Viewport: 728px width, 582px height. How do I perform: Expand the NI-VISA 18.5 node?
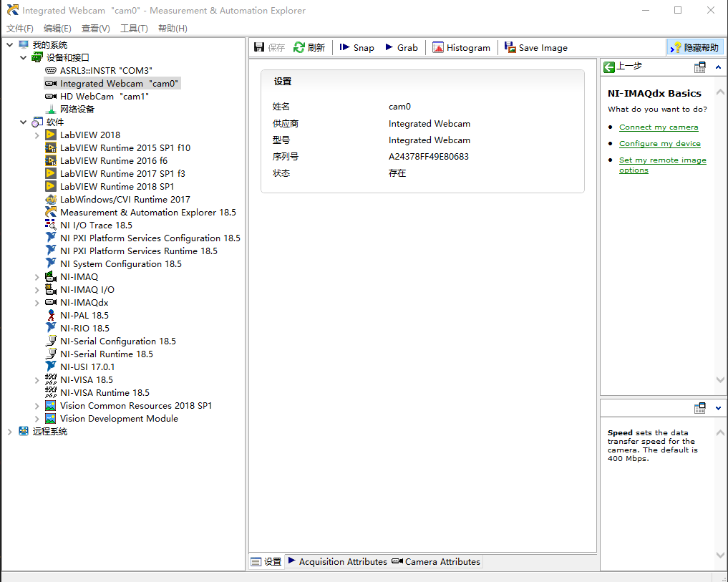pos(37,380)
